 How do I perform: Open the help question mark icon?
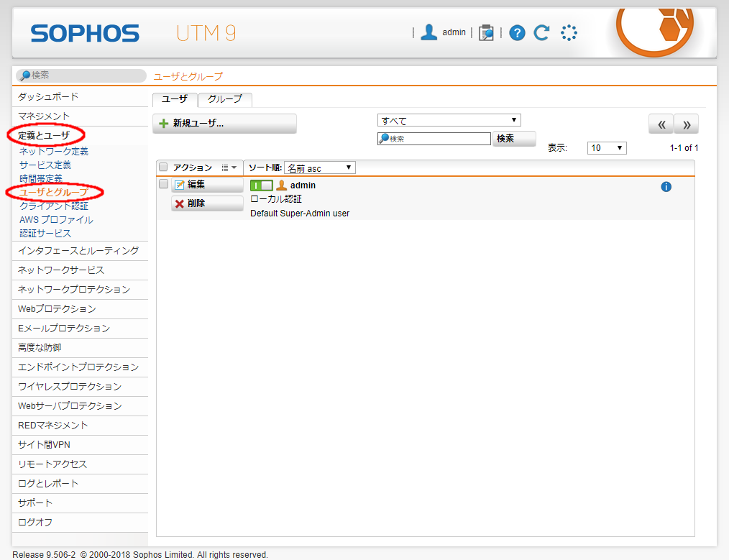click(x=518, y=32)
